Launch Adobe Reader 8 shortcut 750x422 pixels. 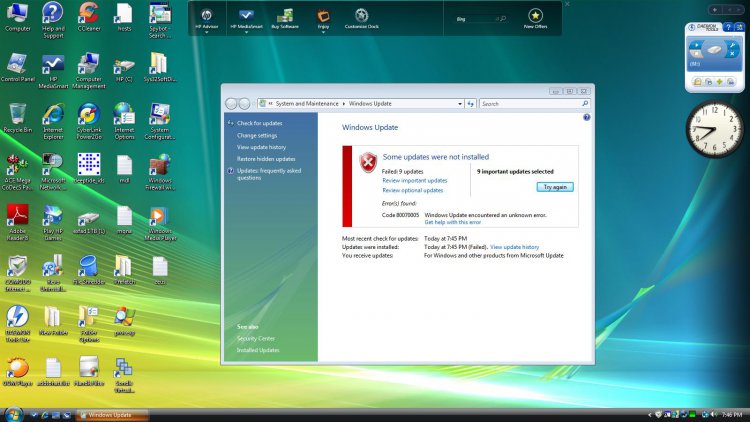(x=18, y=222)
